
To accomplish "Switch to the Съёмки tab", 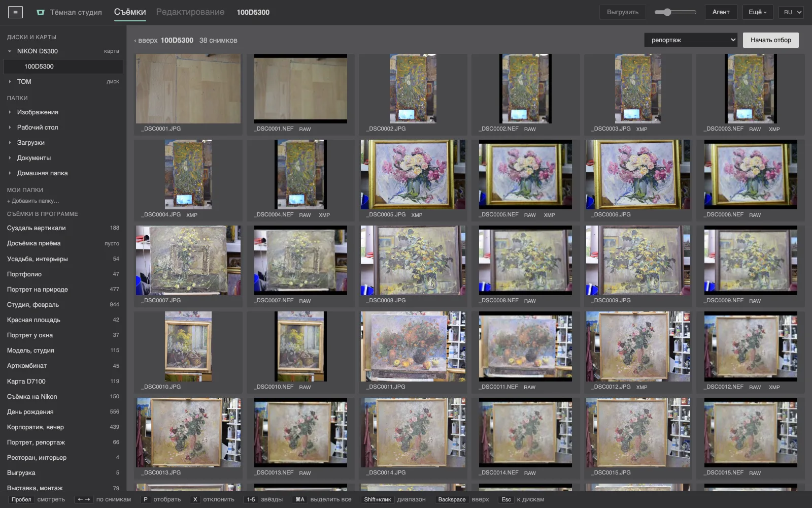I will click(x=130, y=12).
